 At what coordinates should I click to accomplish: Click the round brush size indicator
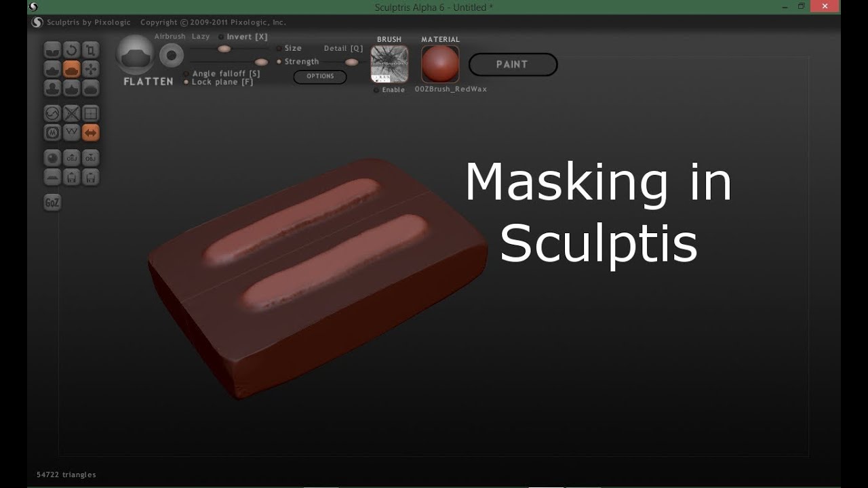172,56
